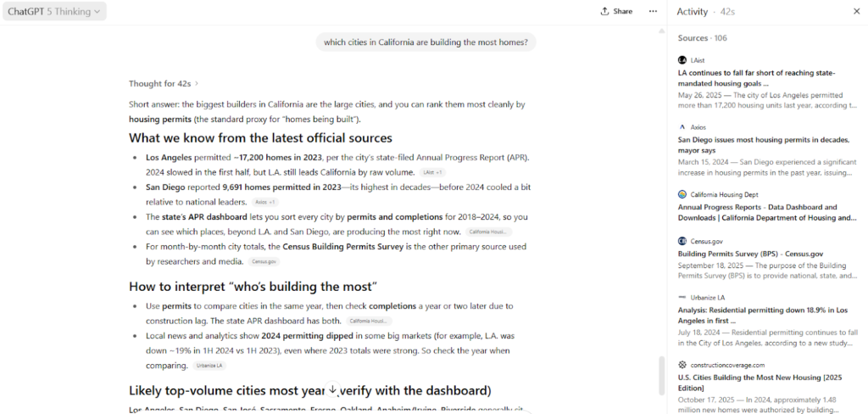This screenshot has width=868, height=414.
Task: Open the ChatGPT 5 Thinking model selector
Action: pyautogui.click(x=54, y=11)
